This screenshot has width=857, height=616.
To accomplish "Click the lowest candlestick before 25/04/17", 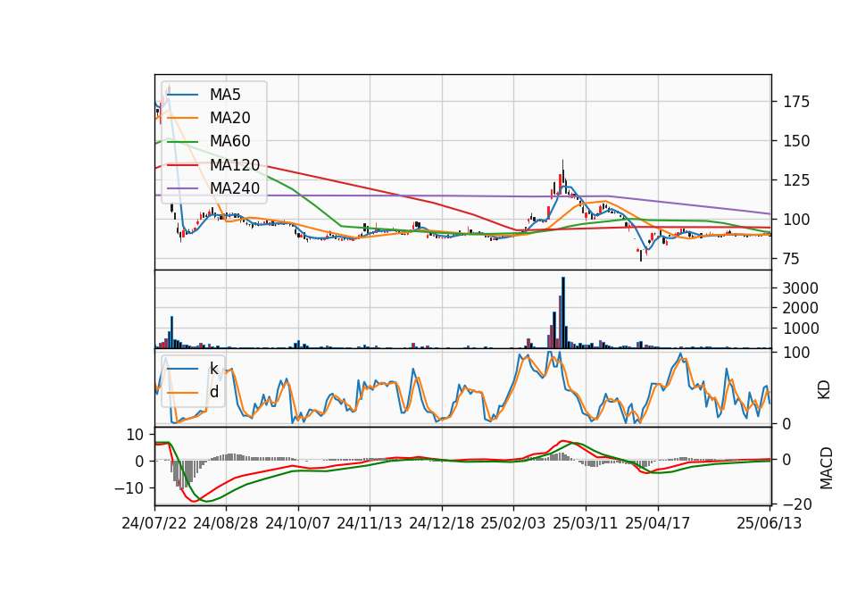I will tap(641, 255).
